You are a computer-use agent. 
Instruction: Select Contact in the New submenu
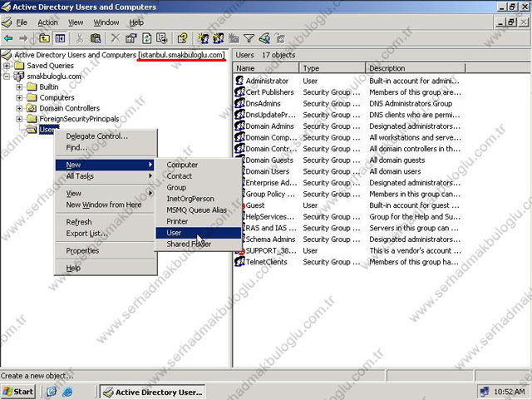pos(199,176)
